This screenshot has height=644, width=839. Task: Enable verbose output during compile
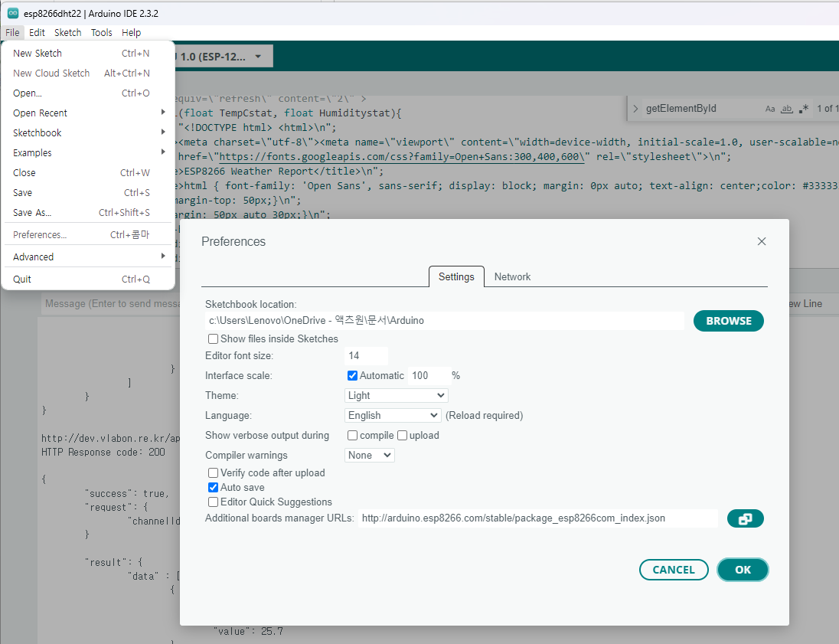352,435
